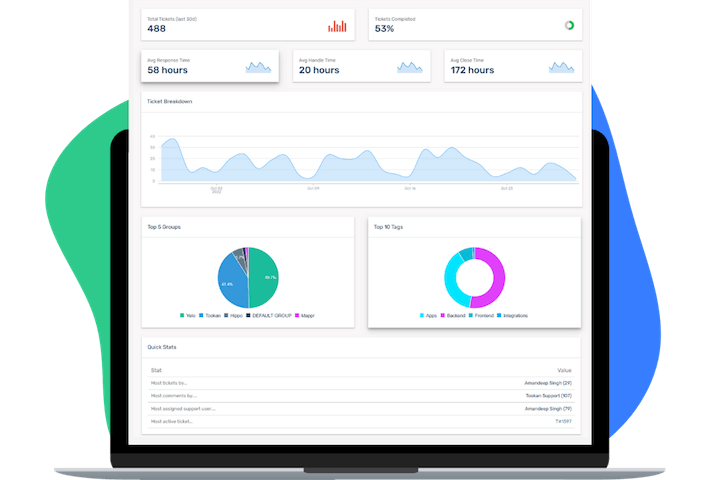
Task: Select the Tookan Support (107) value
Action: coord(548,395)
